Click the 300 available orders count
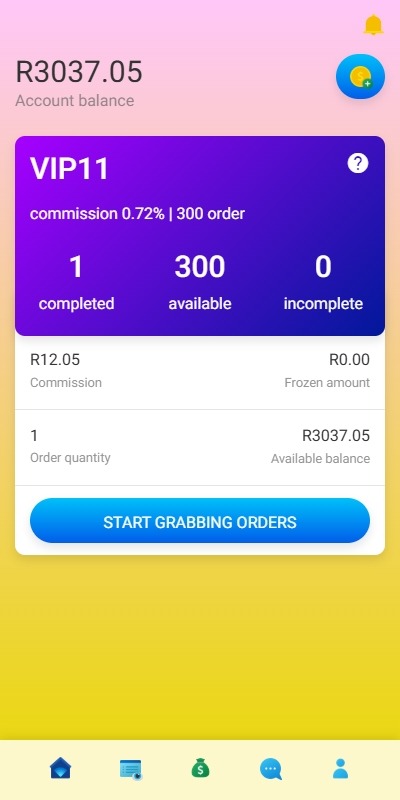 point(199,267)
